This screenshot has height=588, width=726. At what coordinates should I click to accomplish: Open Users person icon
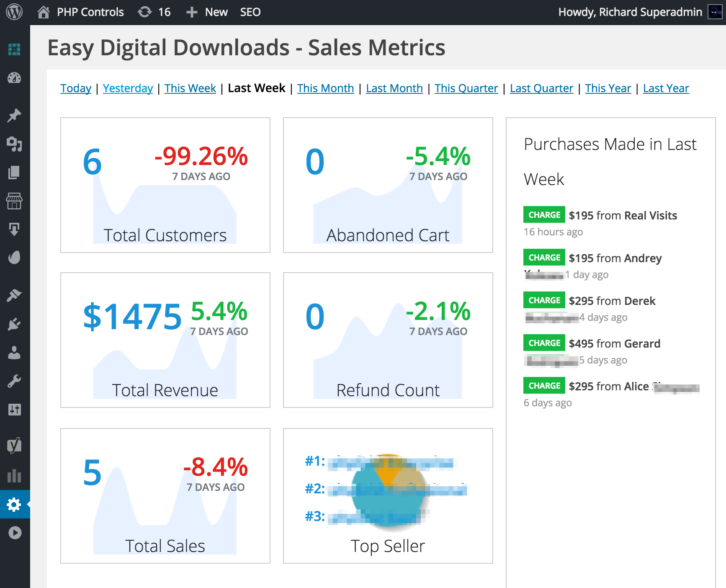click(14, 353)
